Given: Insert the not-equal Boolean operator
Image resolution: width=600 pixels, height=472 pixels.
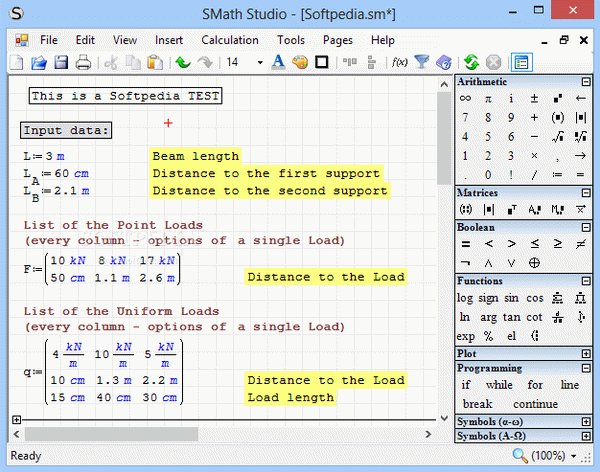Looking at the screenshot, I should tap(581, 244).
